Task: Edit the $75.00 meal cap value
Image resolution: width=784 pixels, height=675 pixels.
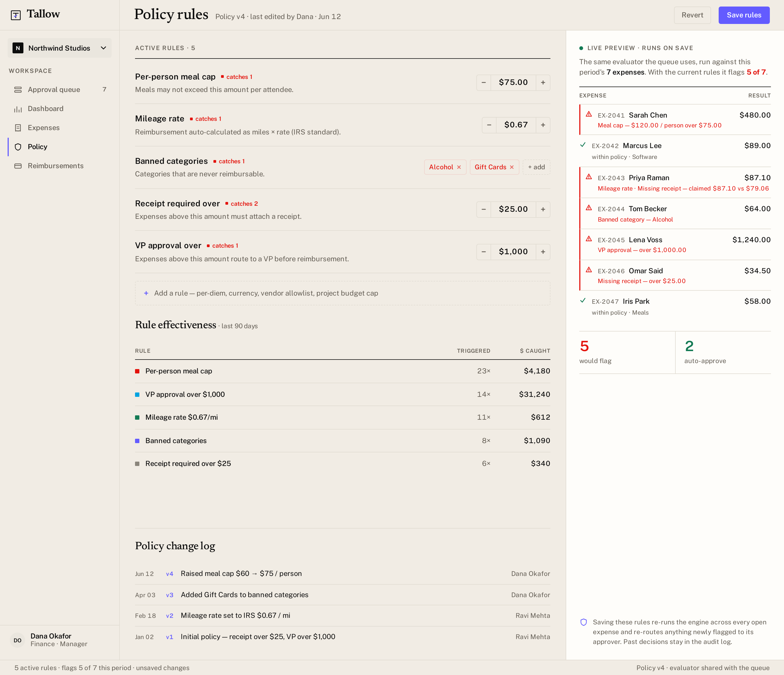Action: (x=513, y=82)
